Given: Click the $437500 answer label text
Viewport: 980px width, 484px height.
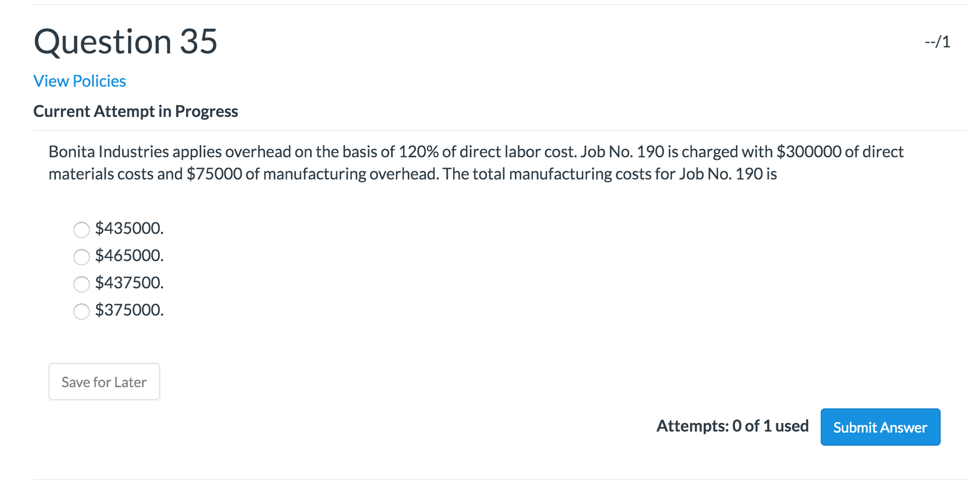Looking at the screenshot, I should (x=130, y=283).
